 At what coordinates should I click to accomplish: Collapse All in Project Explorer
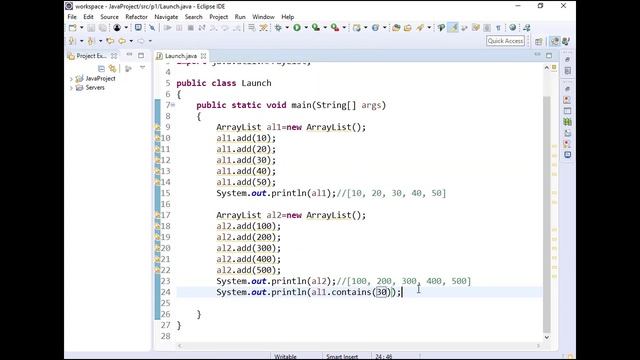point(101,69)
